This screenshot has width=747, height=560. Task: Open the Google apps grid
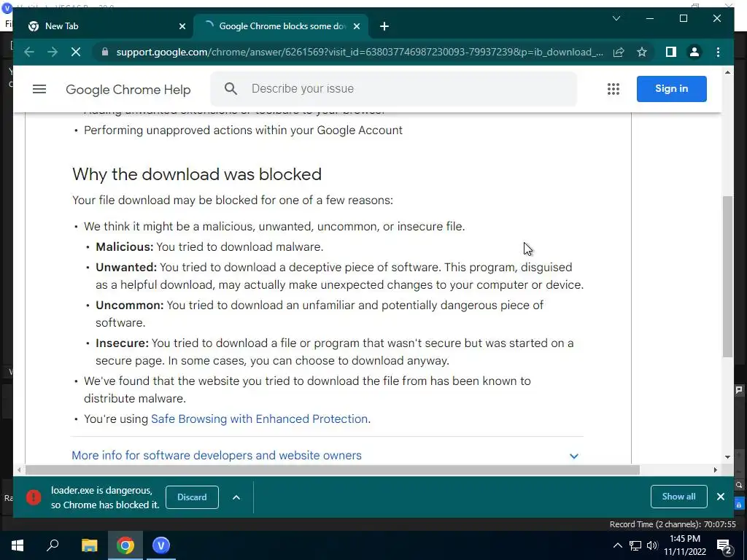(614, 88)
